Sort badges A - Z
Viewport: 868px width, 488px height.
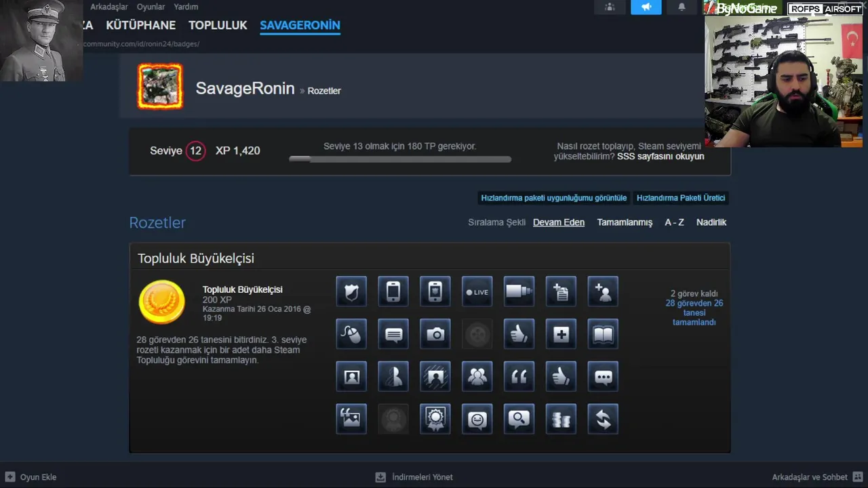click(x=674, y=222)
